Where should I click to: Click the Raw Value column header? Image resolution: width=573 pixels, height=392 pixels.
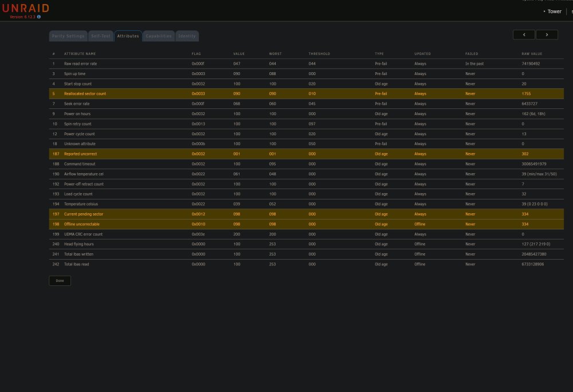click(x=532, y=54)
